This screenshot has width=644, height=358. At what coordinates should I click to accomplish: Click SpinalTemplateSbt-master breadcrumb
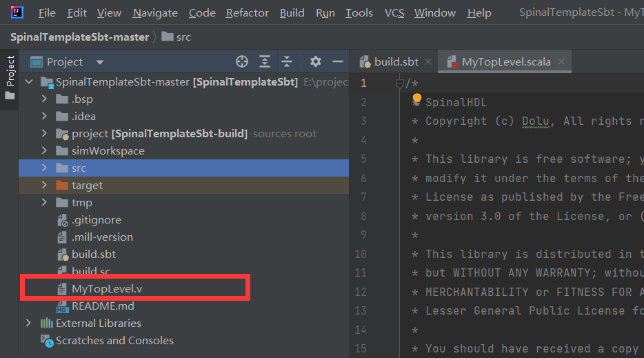[80, 37]
